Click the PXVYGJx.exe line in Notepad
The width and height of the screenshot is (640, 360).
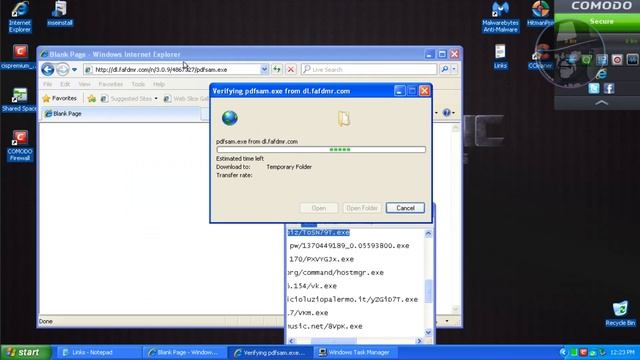coord(321,259)
